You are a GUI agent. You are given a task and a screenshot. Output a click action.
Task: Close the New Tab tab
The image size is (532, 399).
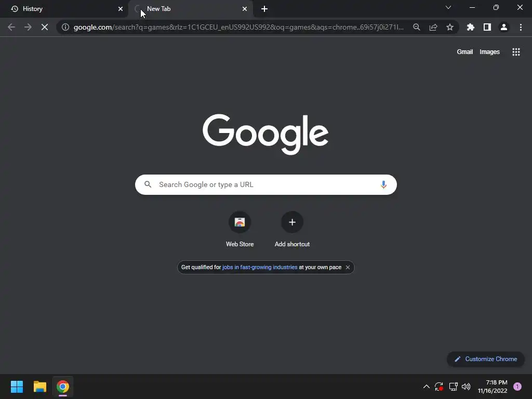[x=245, y=9]
